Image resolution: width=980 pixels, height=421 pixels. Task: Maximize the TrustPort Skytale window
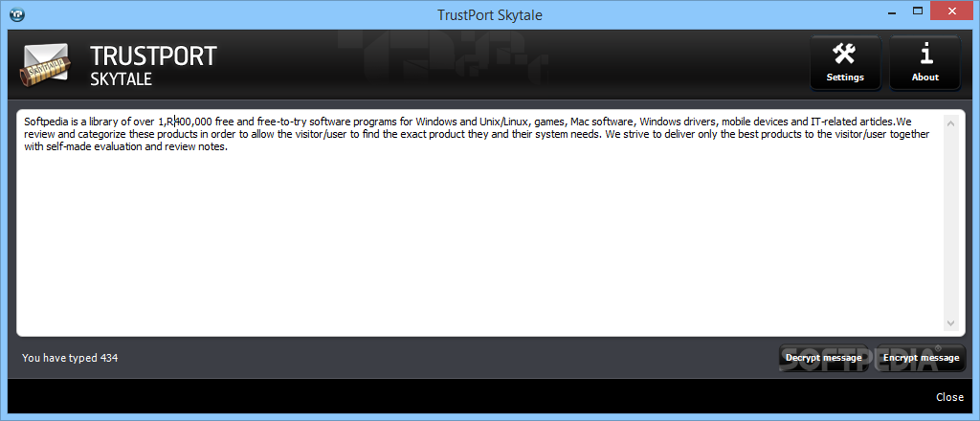pos(918,11)
